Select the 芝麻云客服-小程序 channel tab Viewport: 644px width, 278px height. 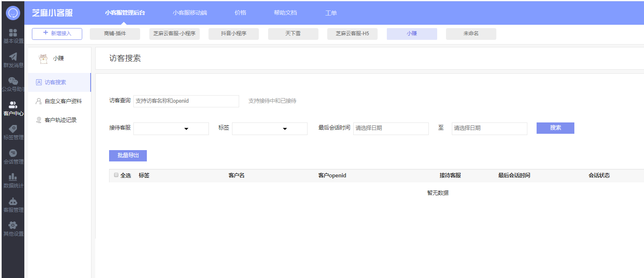click(175, 34)
